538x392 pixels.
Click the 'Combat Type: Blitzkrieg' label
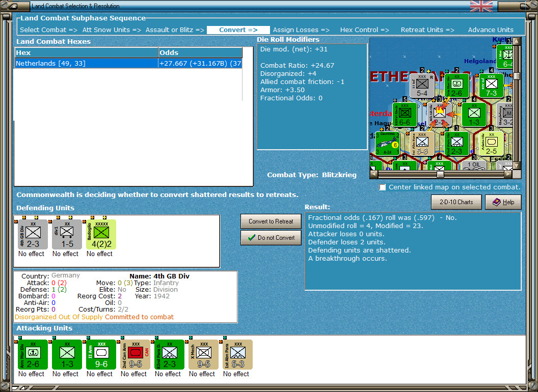point(312,175)
